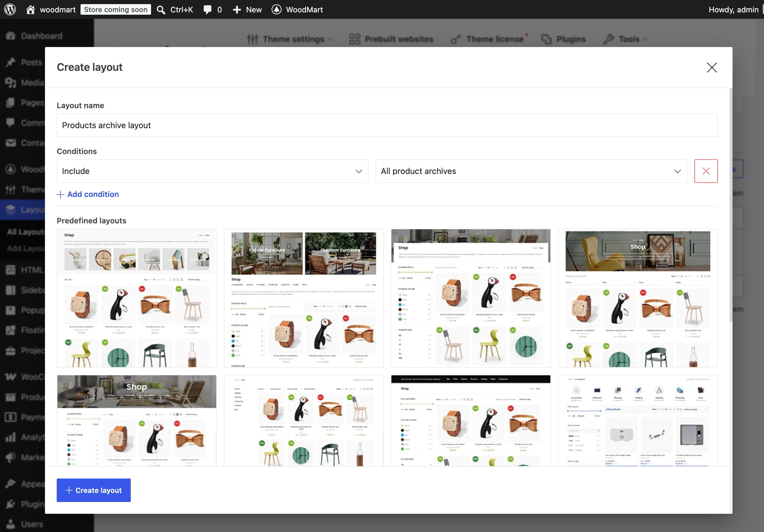Click the Plugins icon in sidebar
The height and width of the screenshot is (532, 764).
[x=11, y=504]
